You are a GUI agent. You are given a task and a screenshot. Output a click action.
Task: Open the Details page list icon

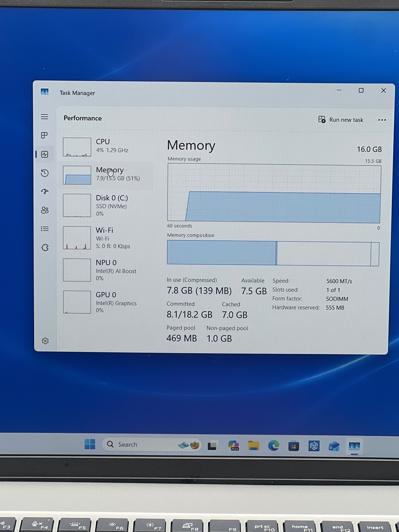coord(45,229)
